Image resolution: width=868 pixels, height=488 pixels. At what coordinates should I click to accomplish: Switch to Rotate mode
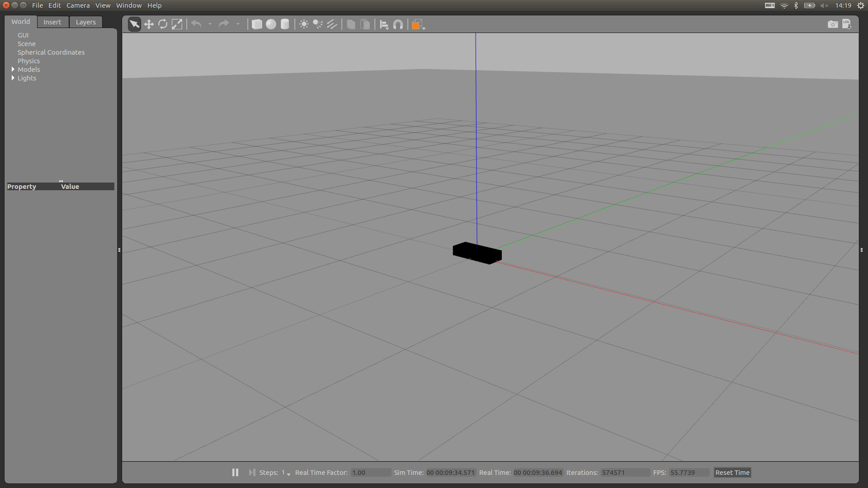click(162, 24)
